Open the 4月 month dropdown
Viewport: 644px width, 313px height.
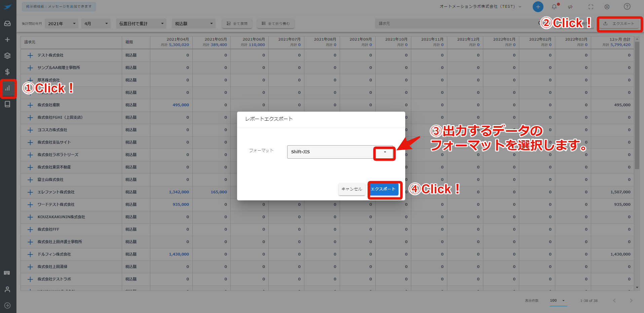[x=96, y=24]
